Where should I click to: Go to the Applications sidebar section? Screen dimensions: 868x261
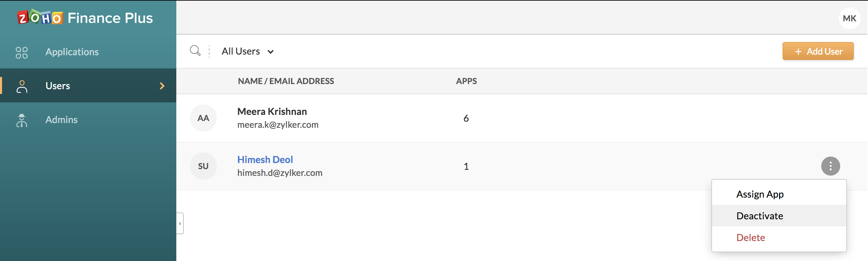[72, 52]
